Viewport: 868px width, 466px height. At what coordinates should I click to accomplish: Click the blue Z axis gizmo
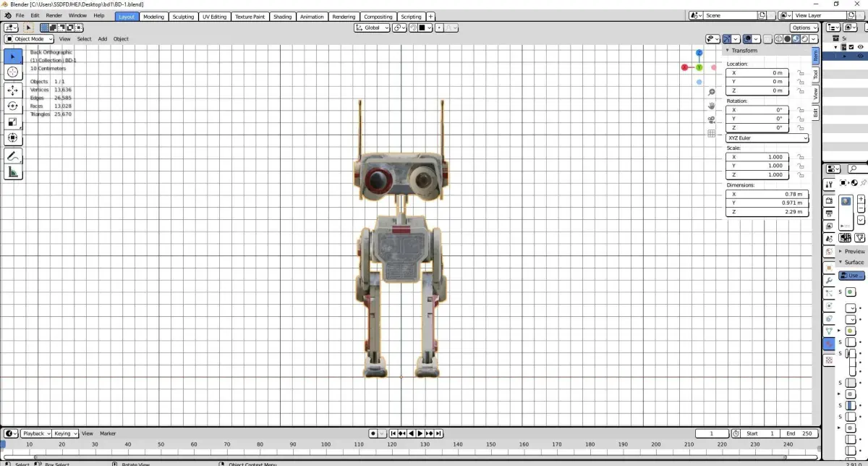click(699, 53)
